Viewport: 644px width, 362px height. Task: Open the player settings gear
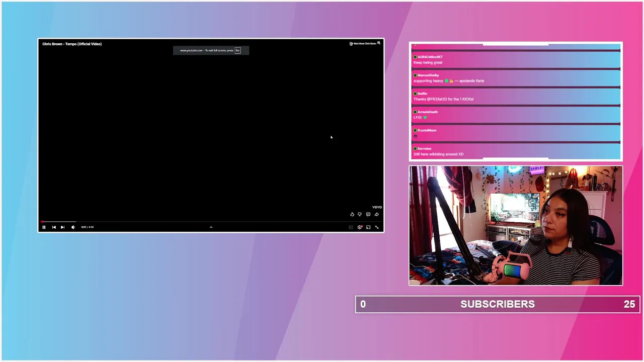360,227
